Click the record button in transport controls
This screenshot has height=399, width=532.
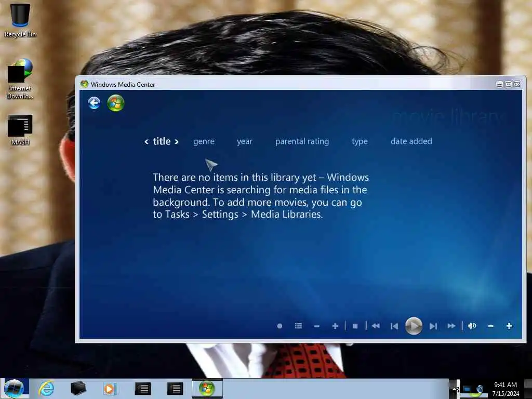point(280,326)
